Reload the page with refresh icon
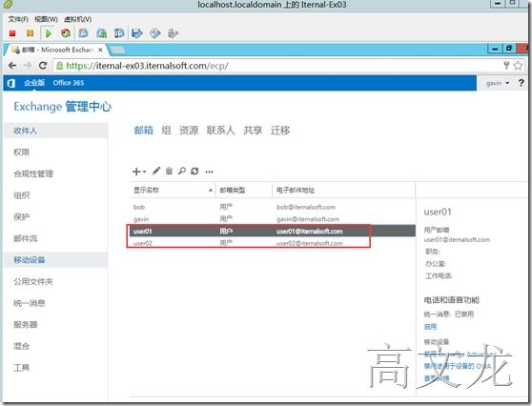 coord(43,66)
